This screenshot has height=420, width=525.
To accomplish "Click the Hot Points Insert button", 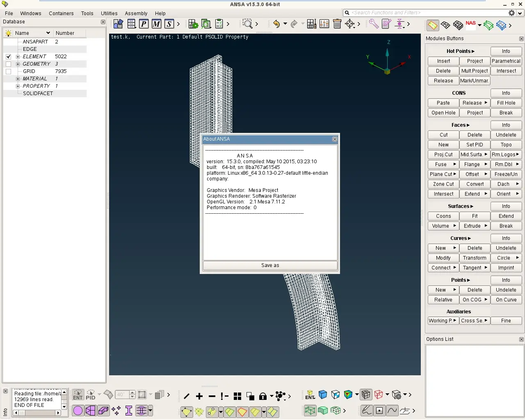I will tap(443, 61).
